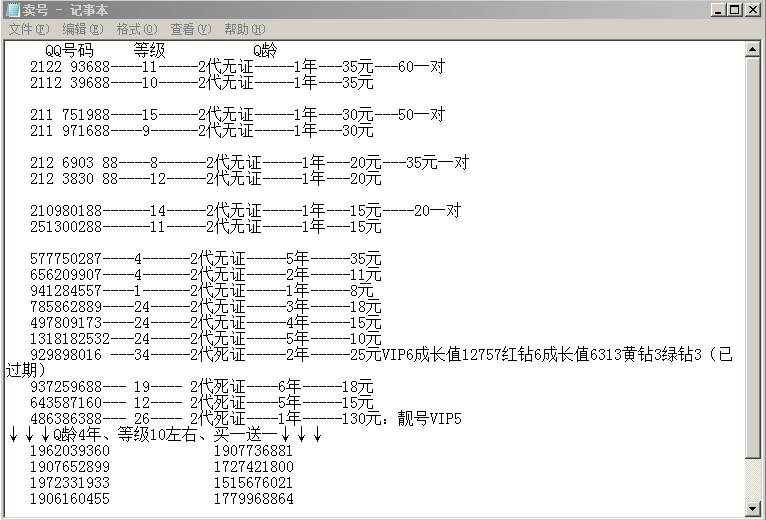Click the line starting 2112 39688
The width and height of the screenshot is (766, 520).
point(202,83)
